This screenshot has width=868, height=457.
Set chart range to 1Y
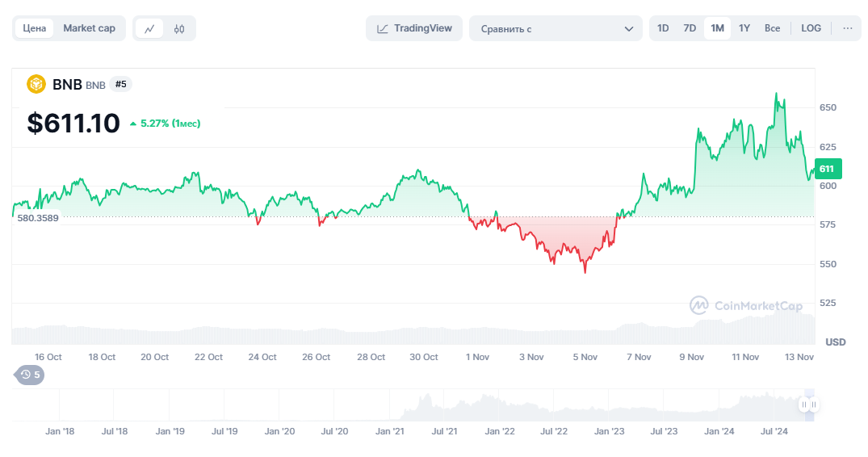(744, 28)
